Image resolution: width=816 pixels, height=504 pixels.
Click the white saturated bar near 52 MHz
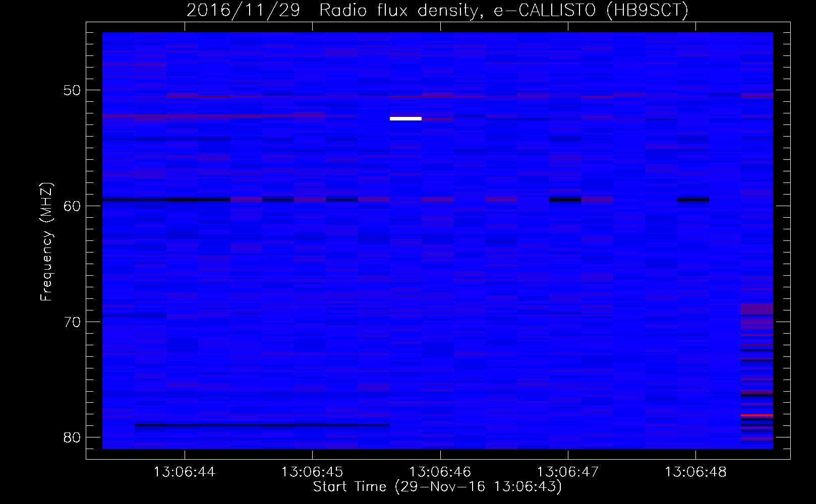pos(405,119)
